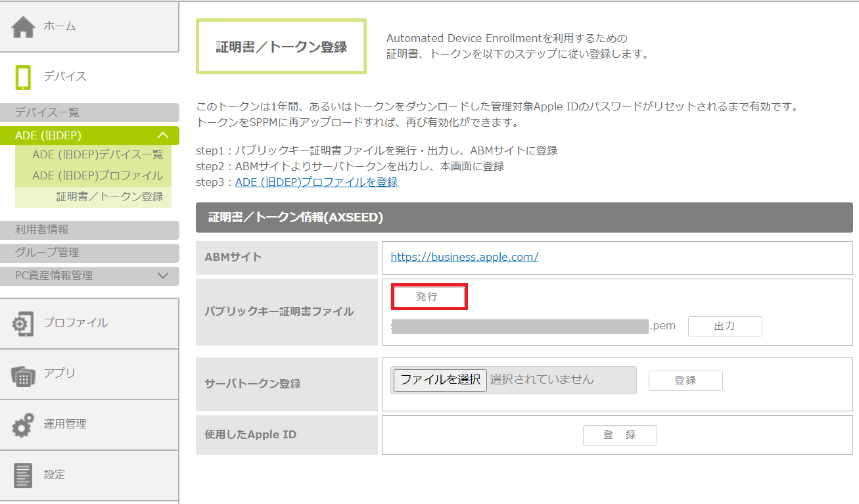859x504 pixels.
Task: Click the Profile gear-phone icon
Action: pyautogui.click(x=23, y=323)
